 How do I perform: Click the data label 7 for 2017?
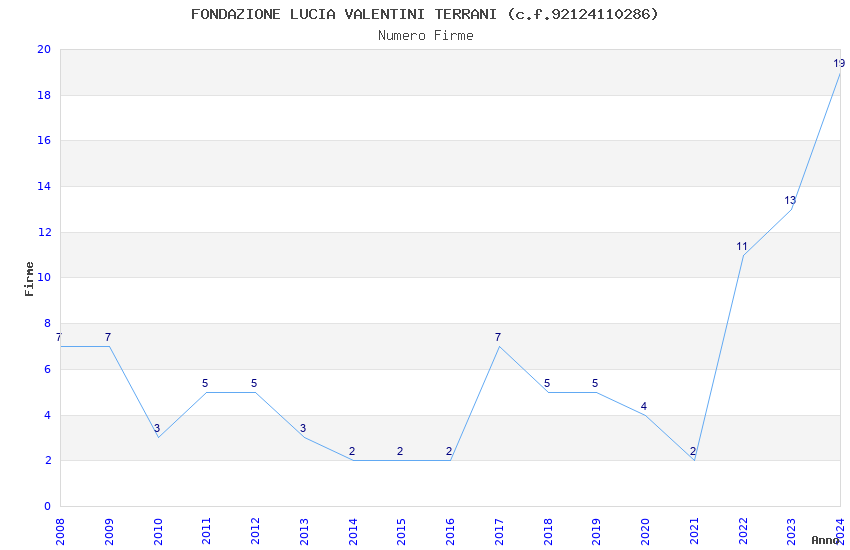498,338
